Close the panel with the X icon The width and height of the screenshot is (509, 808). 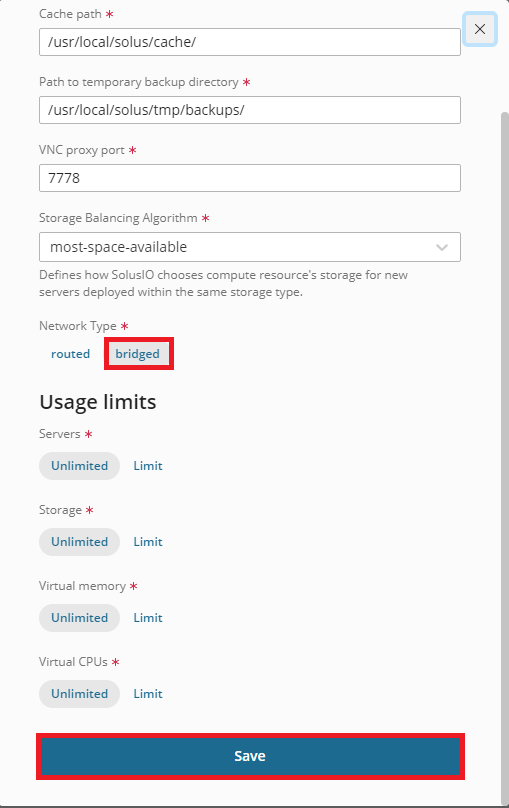(x=480, y=29)
